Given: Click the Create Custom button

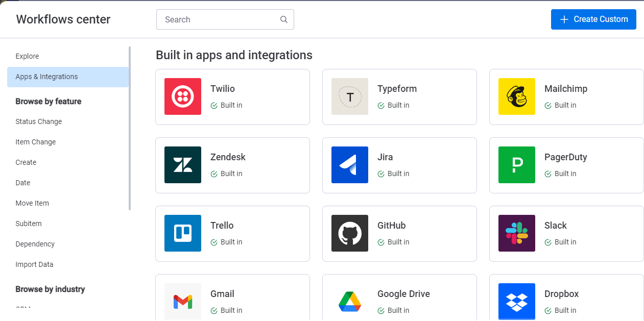Looking at the screenshot, I should pos(593,19).
